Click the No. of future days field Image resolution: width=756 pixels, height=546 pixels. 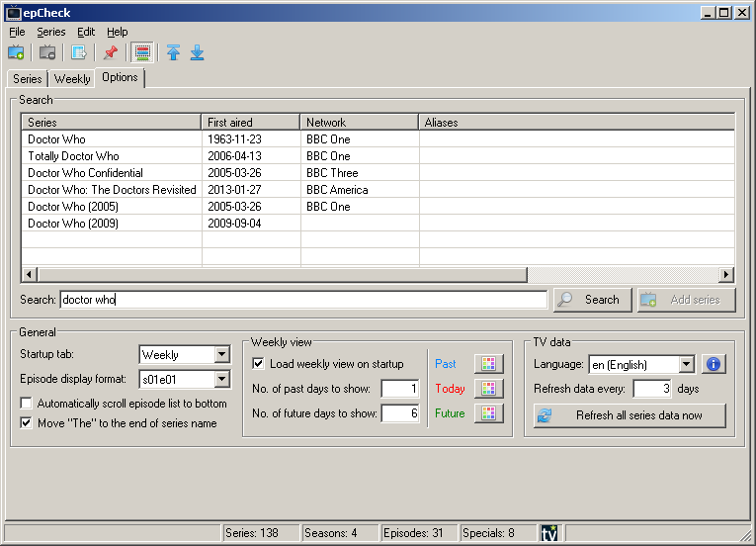(x=400, y=413)
